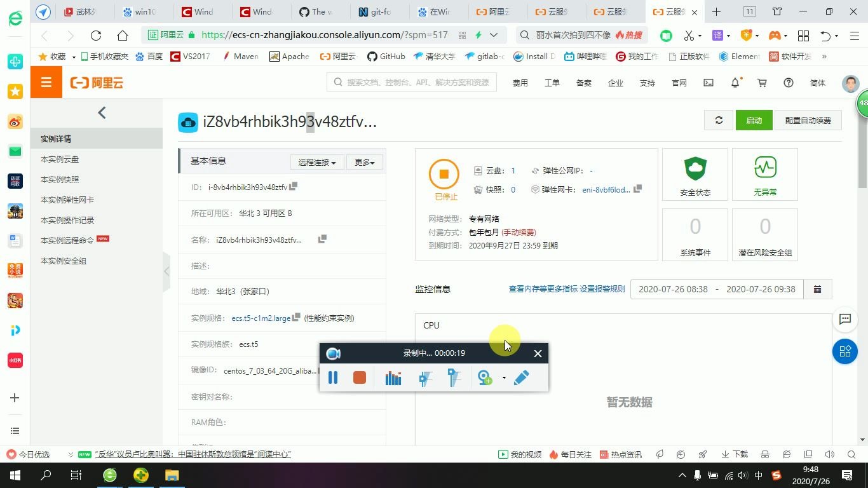Expand the webcam options arrow
This screenshot has width=868, height=488.
(504, 377)
